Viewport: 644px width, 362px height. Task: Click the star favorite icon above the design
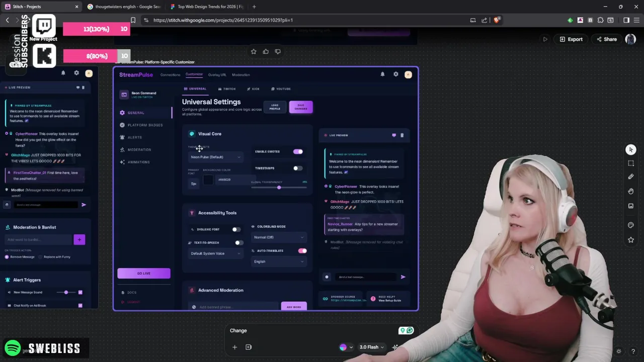254,51
